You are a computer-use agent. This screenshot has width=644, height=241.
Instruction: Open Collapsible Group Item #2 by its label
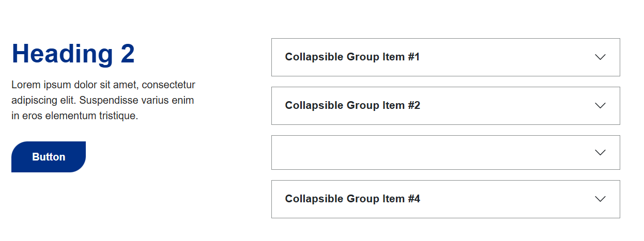352,106
